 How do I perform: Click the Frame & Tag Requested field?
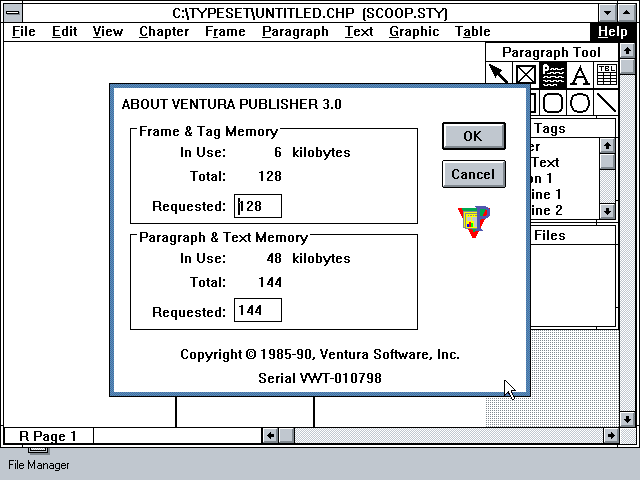pos(258,206)
